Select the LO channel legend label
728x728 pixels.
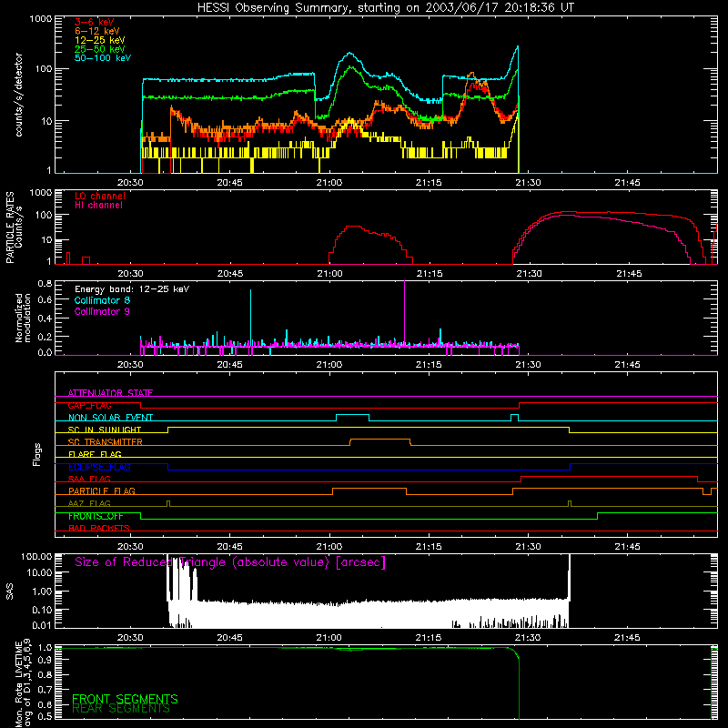click(100, 196)
